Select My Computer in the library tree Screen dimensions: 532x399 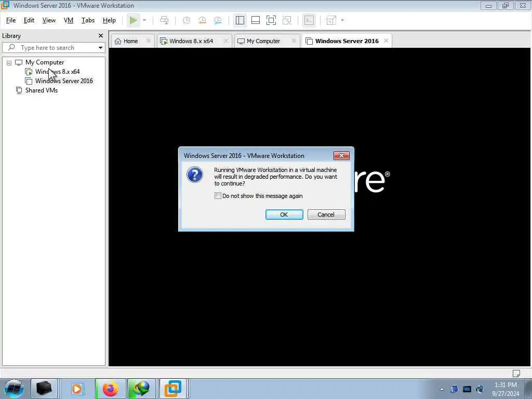(x=45, y=62)
